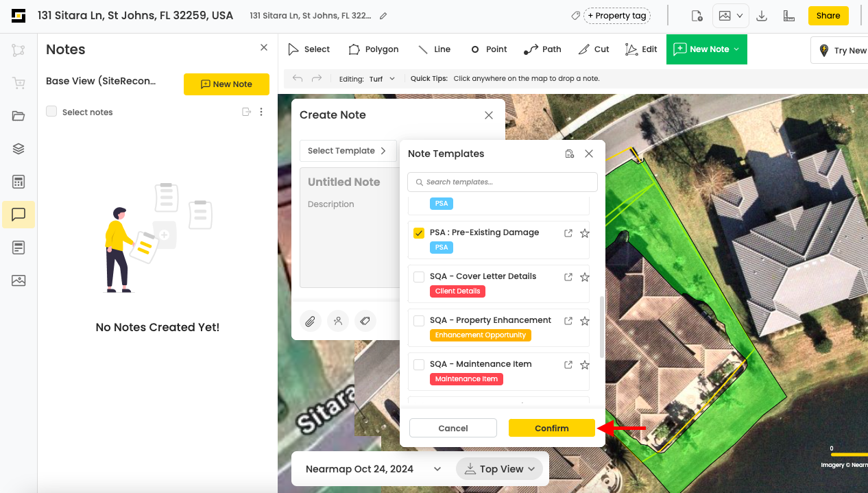Open SQA - Property Enhancement external link
Image resolution: width=868 pixels, height=493 pixels.
(x=568, y=321)
